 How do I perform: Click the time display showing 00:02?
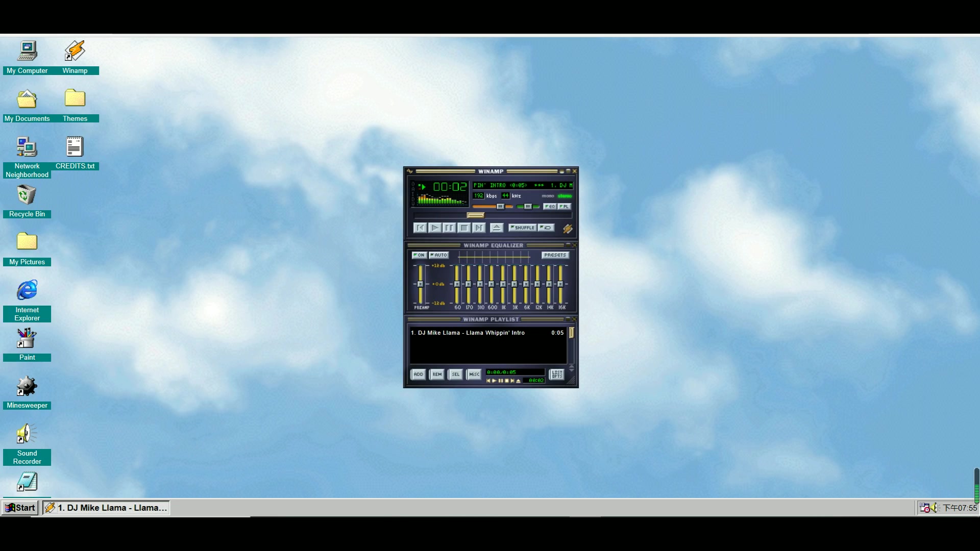450,187
